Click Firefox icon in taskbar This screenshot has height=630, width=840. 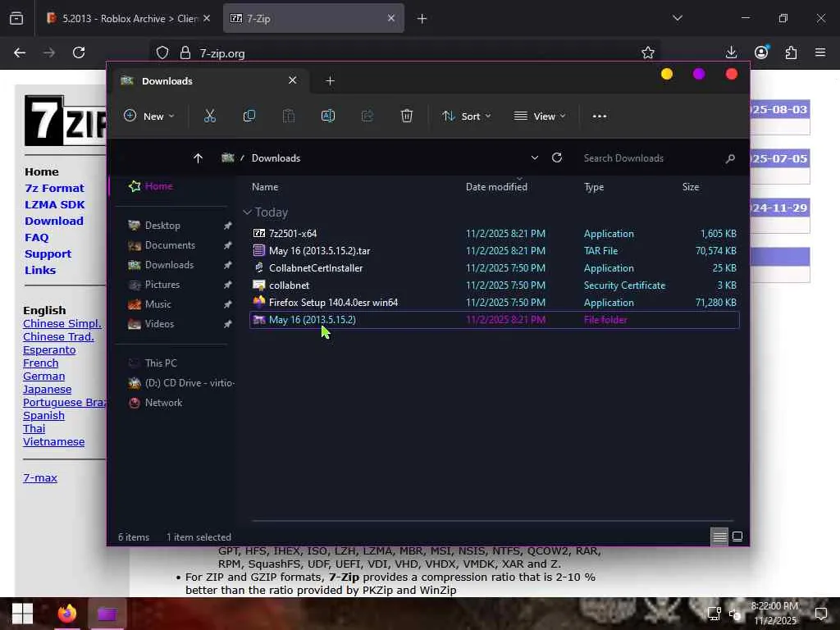[67, 614]
